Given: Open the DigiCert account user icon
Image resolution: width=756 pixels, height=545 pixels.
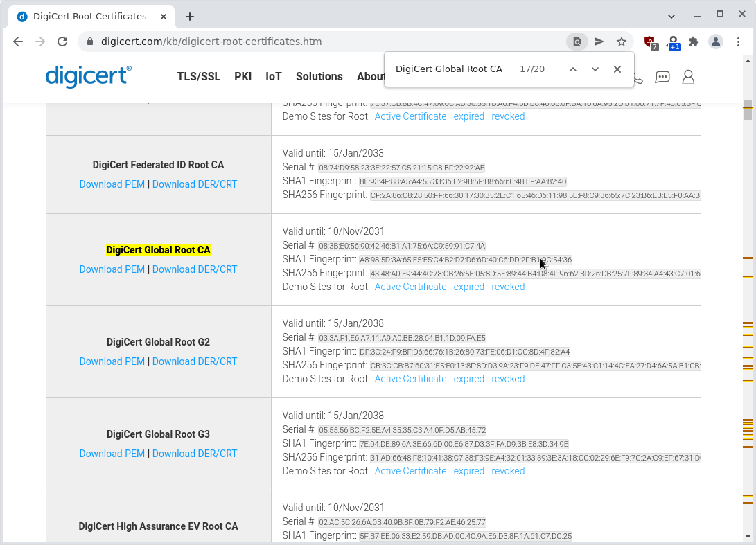Looking at the screenshot, I should pyautogui.click(x=688, y=77).
